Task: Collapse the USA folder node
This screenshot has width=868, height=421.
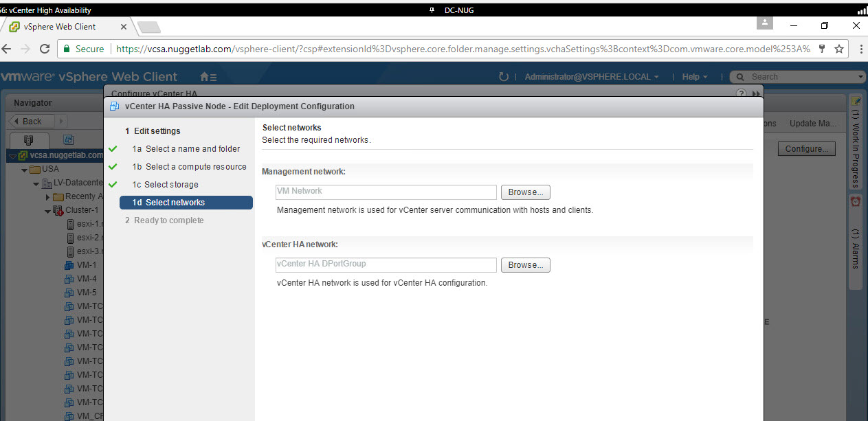Action: 25,170
